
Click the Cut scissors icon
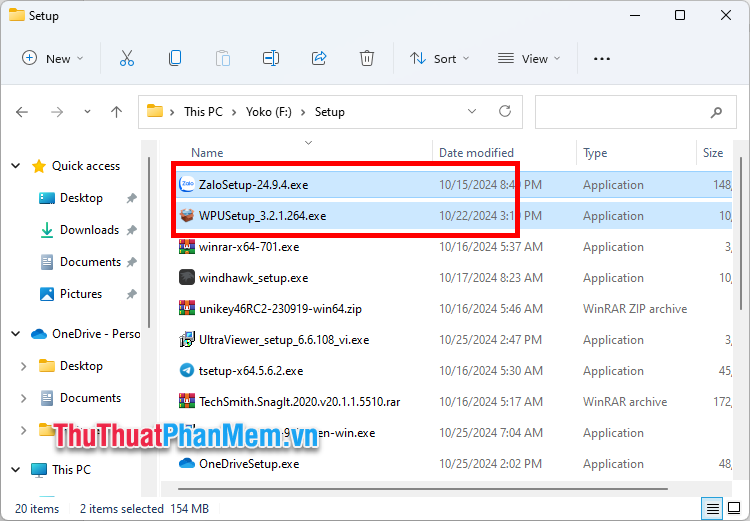click(127, 58)
